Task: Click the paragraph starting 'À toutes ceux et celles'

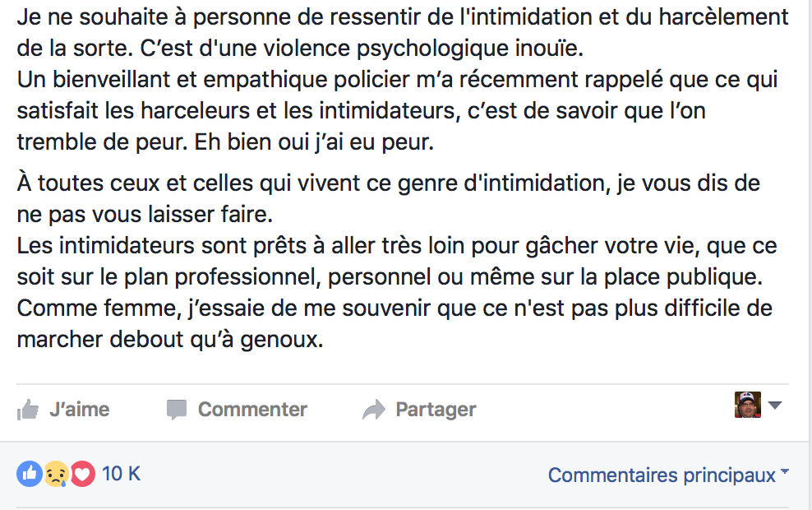Action: [389, 198]
